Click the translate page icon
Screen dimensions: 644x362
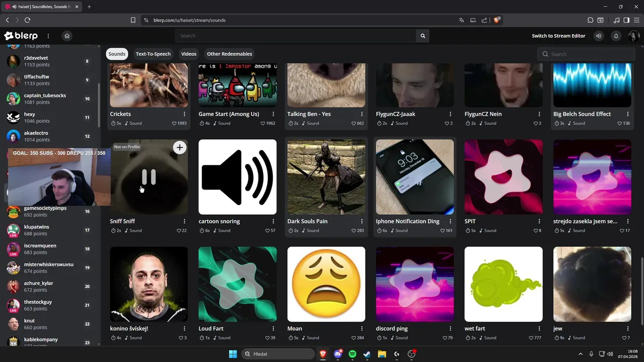tap(461, 20)
